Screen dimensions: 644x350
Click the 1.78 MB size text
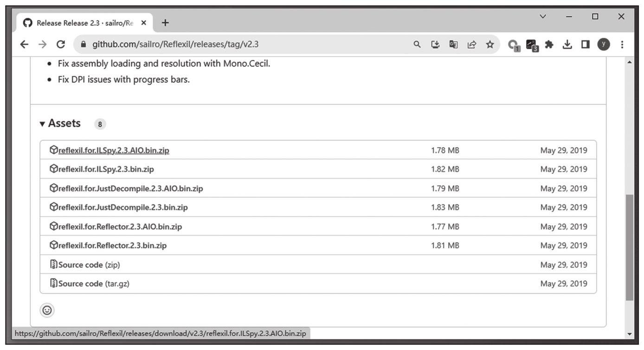click(445, 150)
